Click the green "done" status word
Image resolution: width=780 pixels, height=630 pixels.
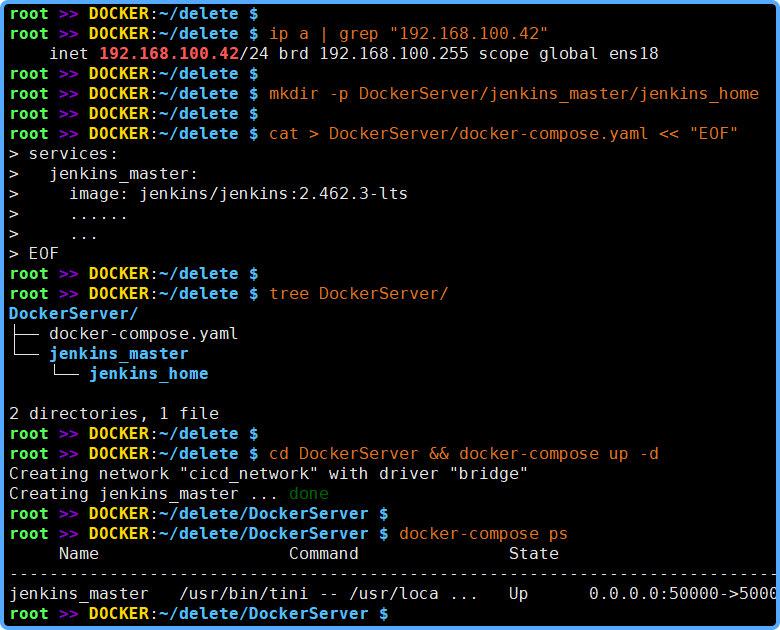tap(309, 494)
